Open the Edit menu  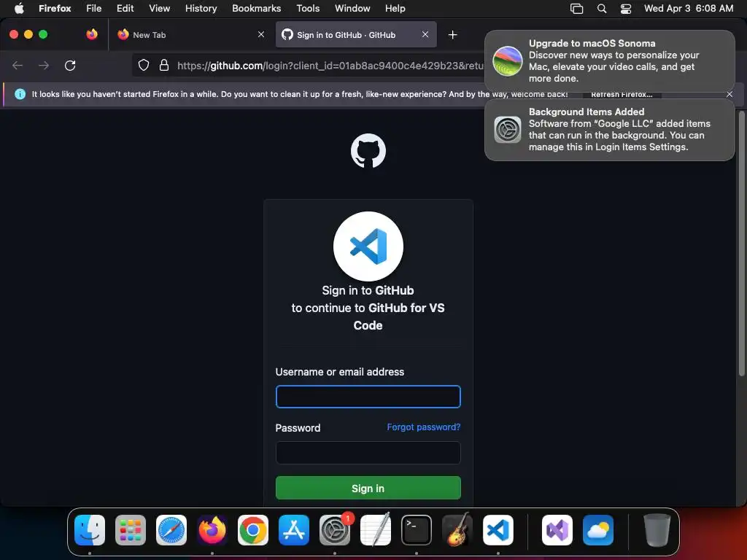(x=125, y=9)
